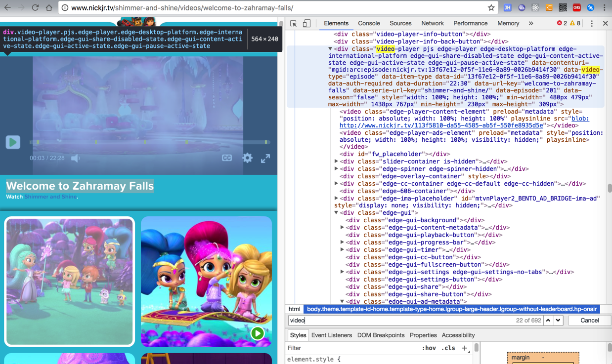The image size is (612, 364).
Task: Click the browser address bar URL
Action: click(x=182, y=8)
